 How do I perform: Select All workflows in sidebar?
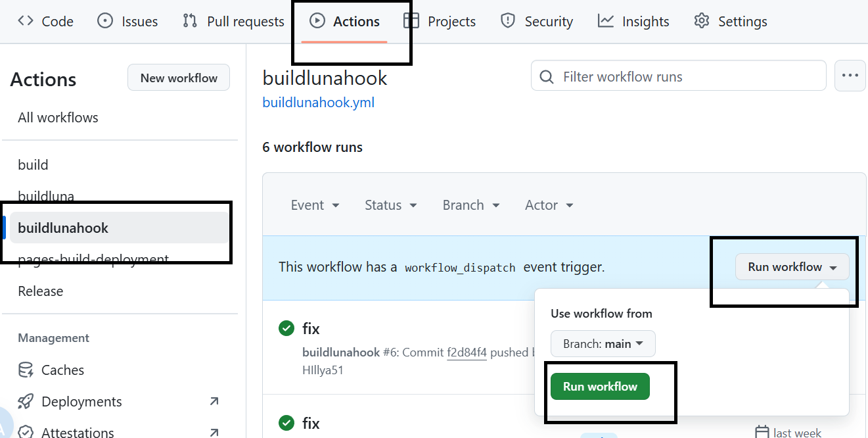click(x=58, y=118)
